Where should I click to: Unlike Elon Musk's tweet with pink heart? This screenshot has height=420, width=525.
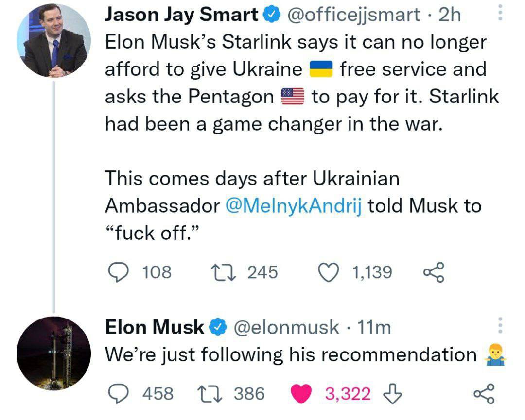tap(301, 394)
